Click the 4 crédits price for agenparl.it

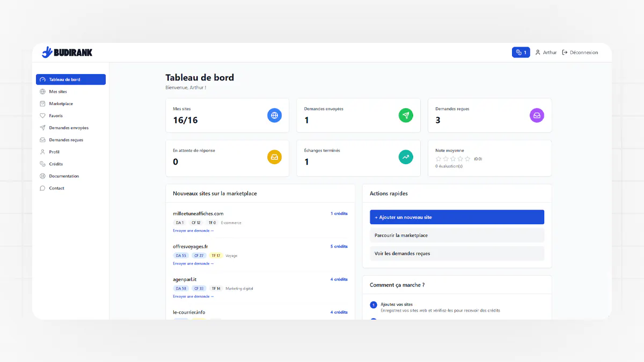(339, 279)
